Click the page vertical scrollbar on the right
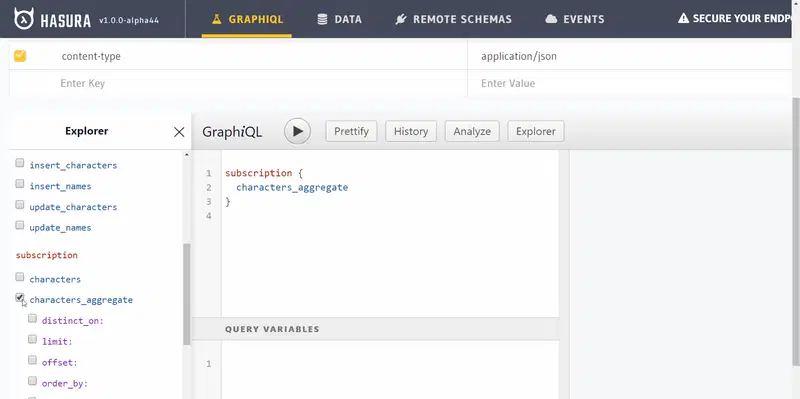 point(795,231)
